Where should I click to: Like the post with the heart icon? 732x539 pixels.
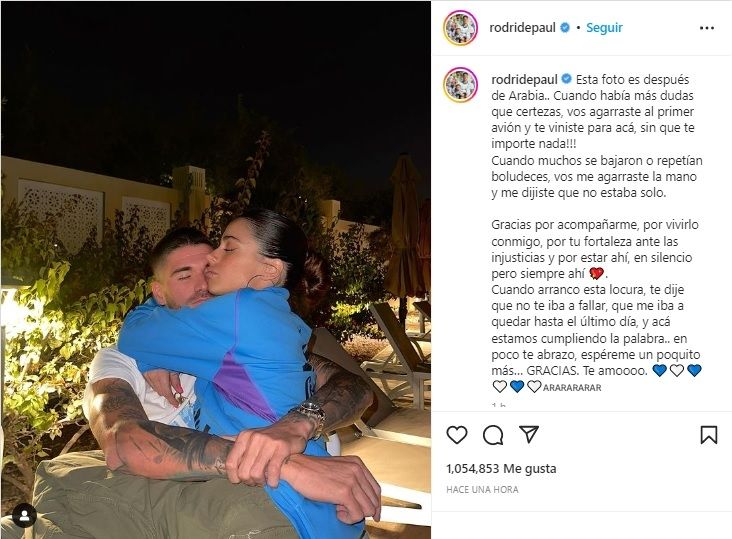click(x=457, y=435)
